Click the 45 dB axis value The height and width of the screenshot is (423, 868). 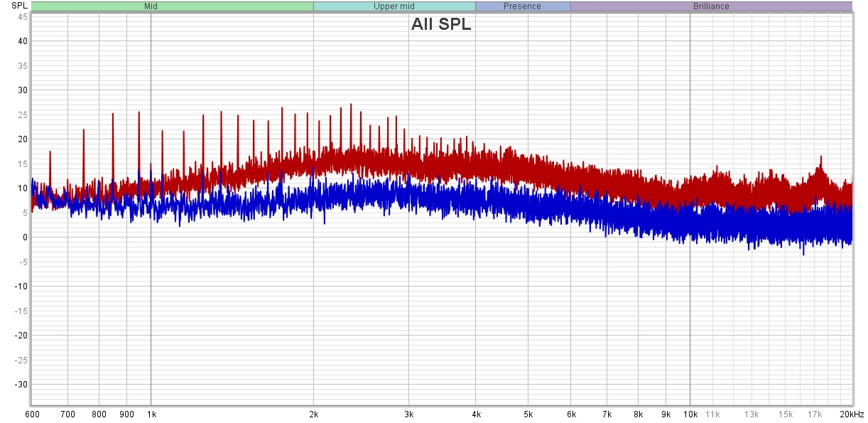23,17
